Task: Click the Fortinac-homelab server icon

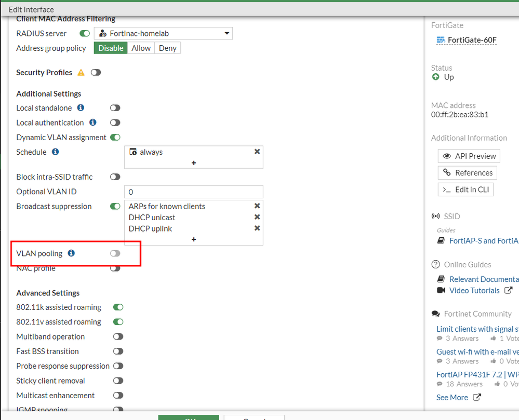Action: tap(103, 33)
